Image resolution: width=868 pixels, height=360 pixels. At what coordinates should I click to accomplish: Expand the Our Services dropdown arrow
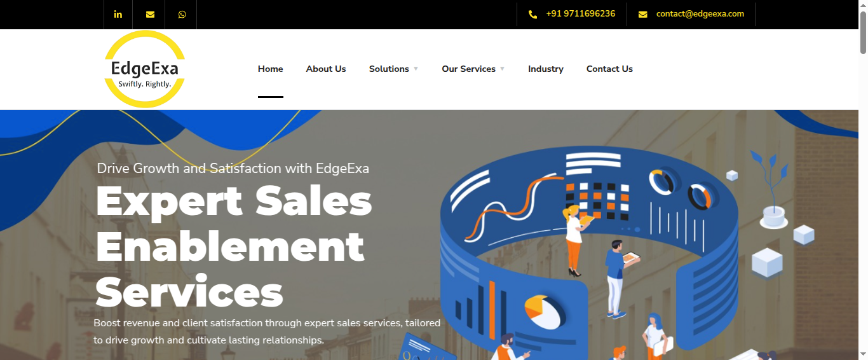point(502,69)
